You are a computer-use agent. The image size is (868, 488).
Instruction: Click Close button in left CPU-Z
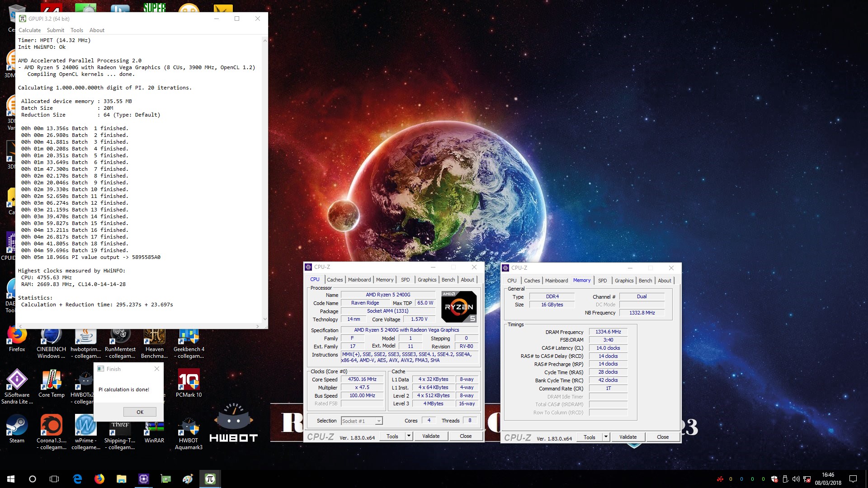(x=466, y=436)
